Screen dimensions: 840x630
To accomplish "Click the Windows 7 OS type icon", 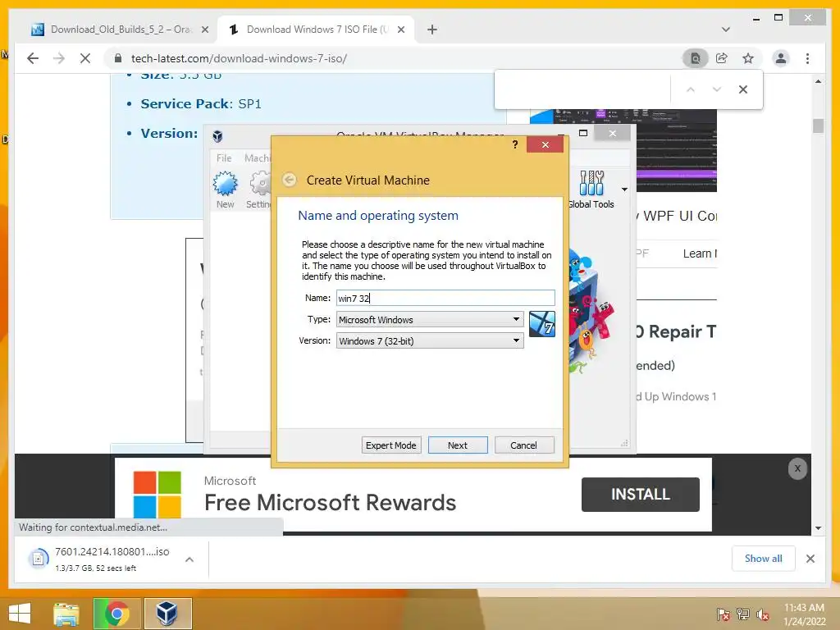I will tap(541, 324).
